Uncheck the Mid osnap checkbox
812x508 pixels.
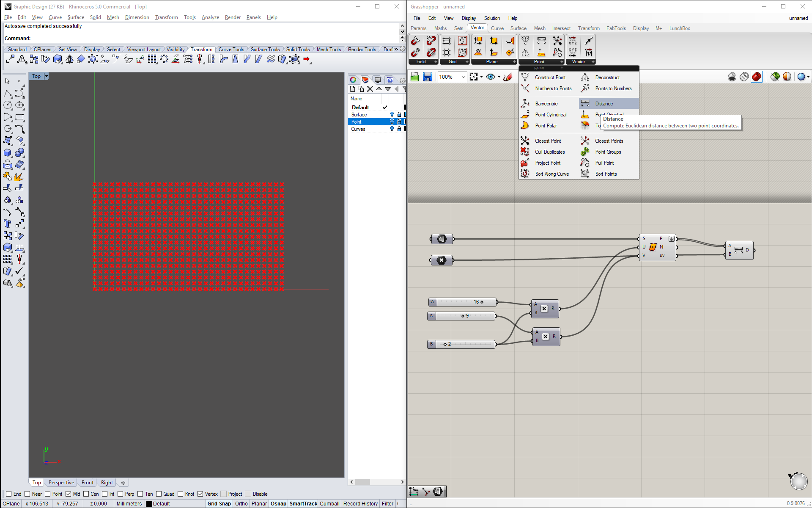click(68, 494)
